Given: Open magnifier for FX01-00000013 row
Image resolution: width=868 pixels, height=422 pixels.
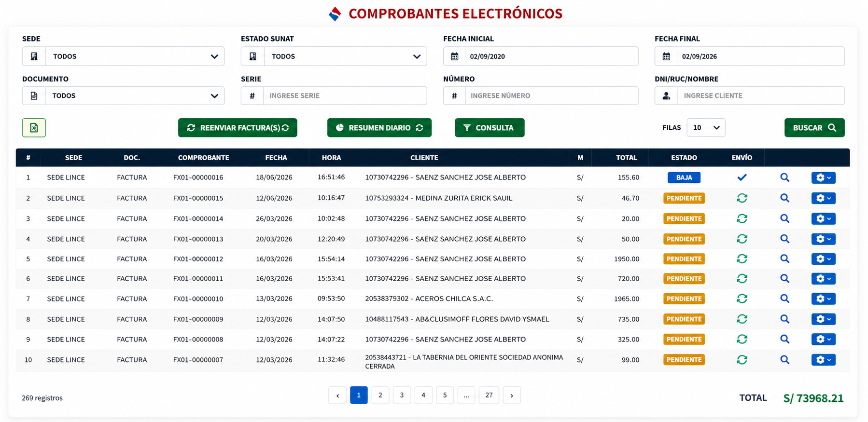Looking at the screenshot, I should pos(785,239).
